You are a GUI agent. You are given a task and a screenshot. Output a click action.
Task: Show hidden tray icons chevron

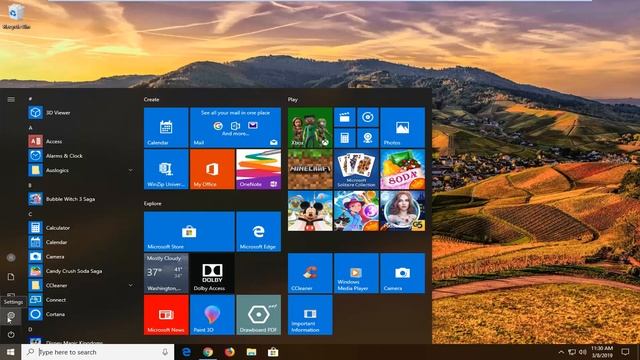561,352
